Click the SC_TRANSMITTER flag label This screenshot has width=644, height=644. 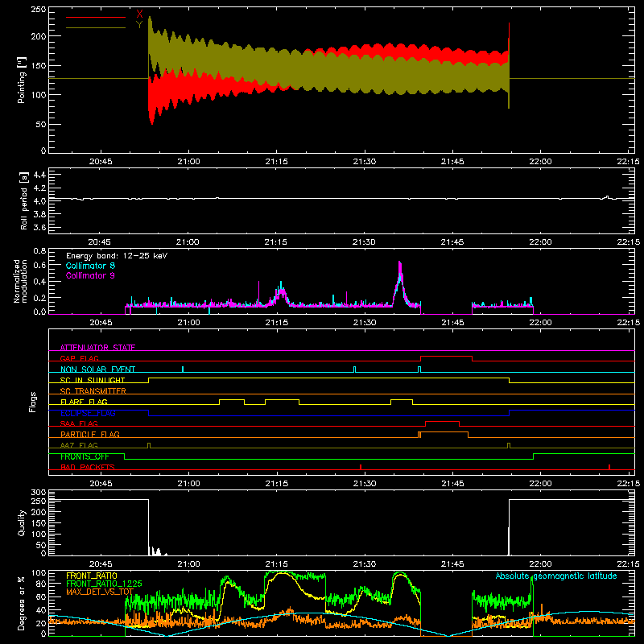[x=93, y=391]
